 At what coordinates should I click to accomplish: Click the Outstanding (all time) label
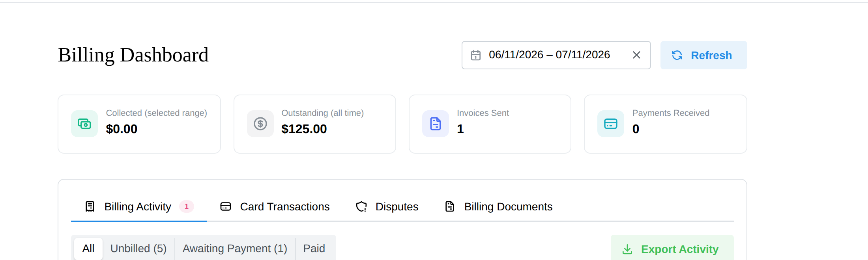click(322, 113)
